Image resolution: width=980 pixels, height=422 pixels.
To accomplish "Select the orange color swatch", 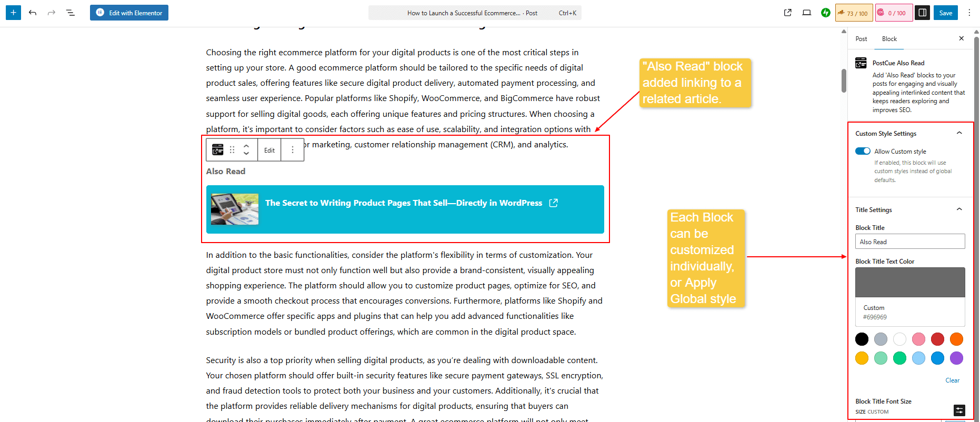I will point(956,339).
